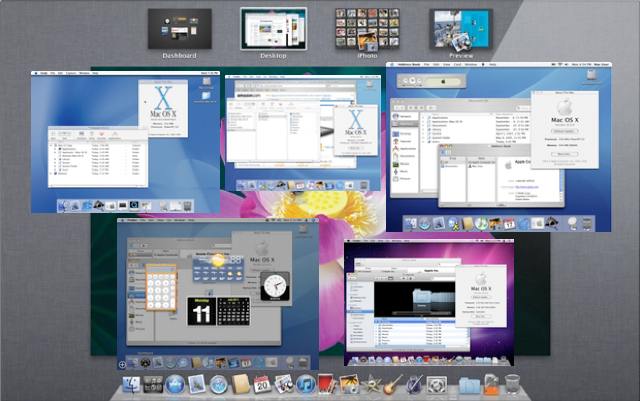The height and width of the screenshot is (401, 640).
Task: Click the plus button in Tiger Dashboard window
Action: [122, 365]
